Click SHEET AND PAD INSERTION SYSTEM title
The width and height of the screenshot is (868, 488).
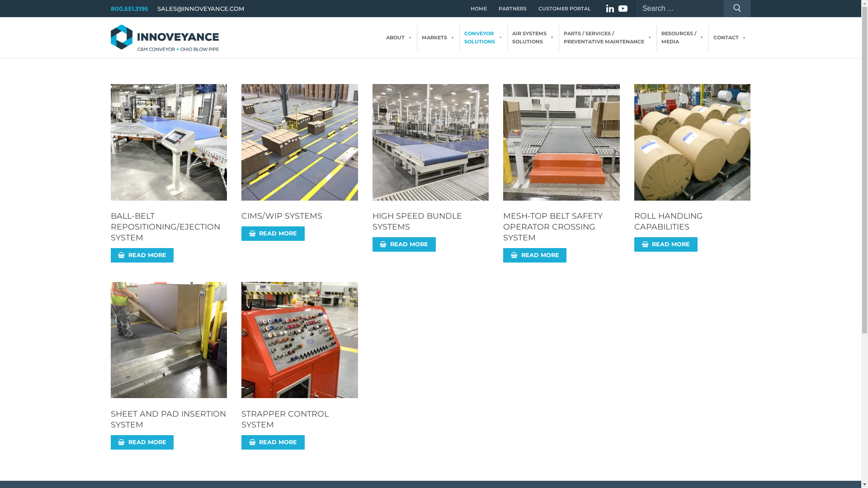[x=168, y=419]
